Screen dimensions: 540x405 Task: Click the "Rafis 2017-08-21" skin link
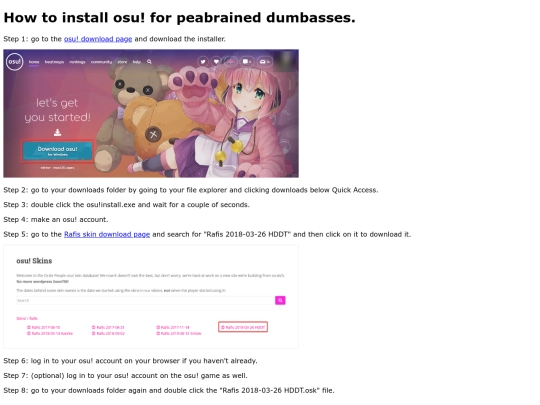[x=108, y=327]
